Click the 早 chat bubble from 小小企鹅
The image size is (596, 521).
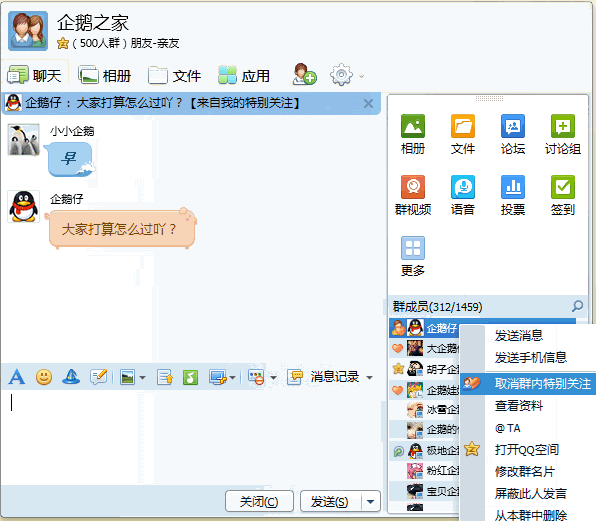point(70,159)
